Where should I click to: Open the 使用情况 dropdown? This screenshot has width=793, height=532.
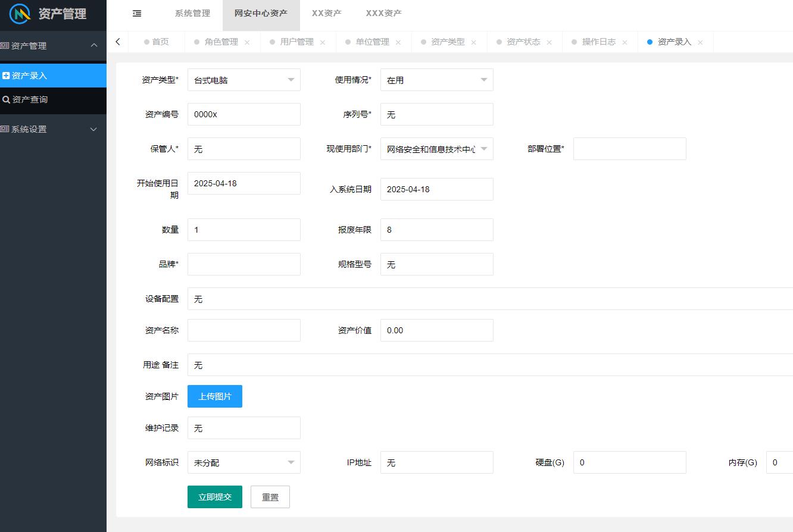(x=437, y=80)
